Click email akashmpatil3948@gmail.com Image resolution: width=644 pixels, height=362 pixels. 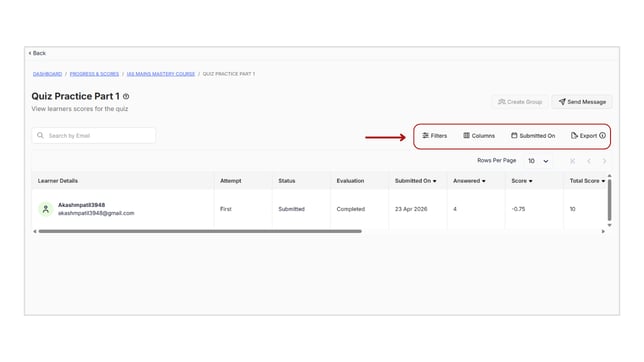pos(96,213)
